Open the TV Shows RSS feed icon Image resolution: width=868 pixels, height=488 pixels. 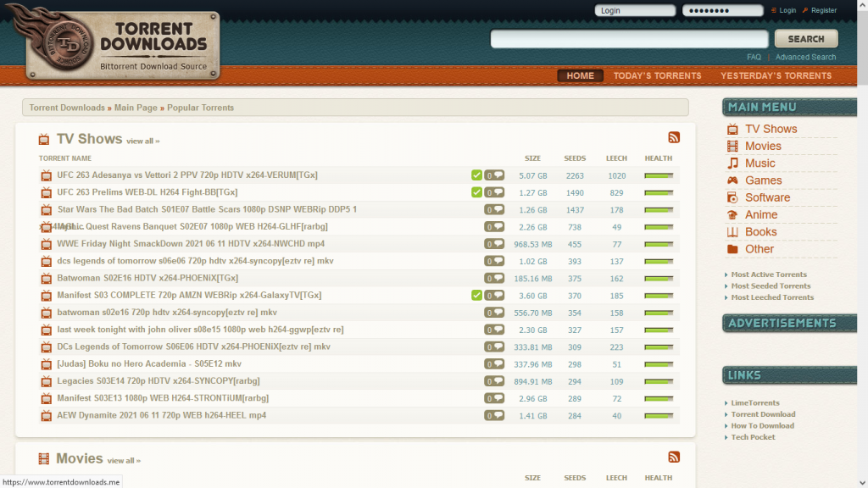point(674,138)
